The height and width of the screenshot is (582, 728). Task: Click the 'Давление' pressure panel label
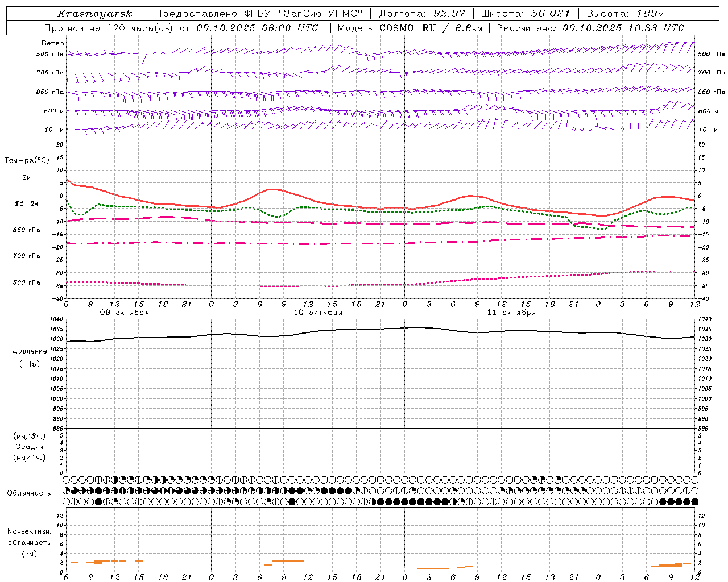pos(30,351)
